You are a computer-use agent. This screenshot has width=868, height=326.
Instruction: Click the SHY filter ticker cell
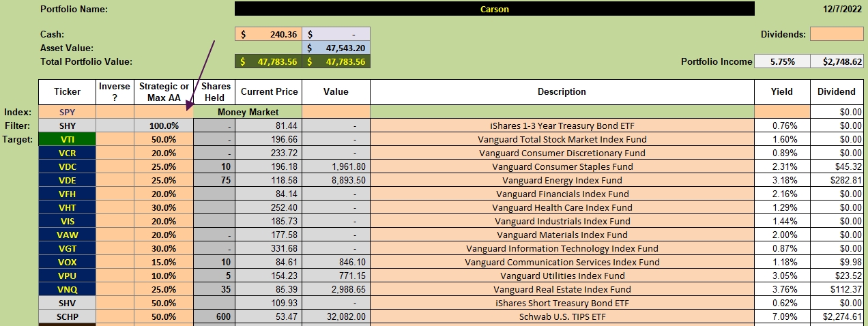(x=67, y=125)
